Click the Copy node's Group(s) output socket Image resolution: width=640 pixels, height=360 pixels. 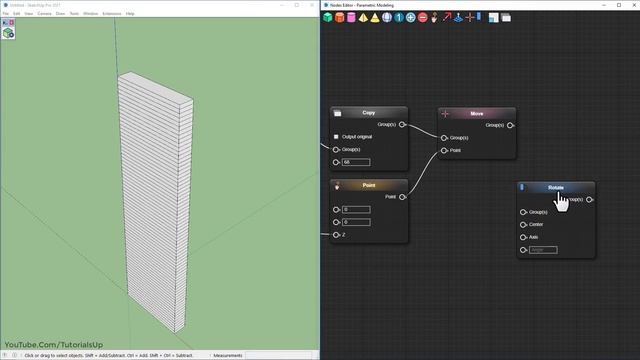(x=402, y=124)
